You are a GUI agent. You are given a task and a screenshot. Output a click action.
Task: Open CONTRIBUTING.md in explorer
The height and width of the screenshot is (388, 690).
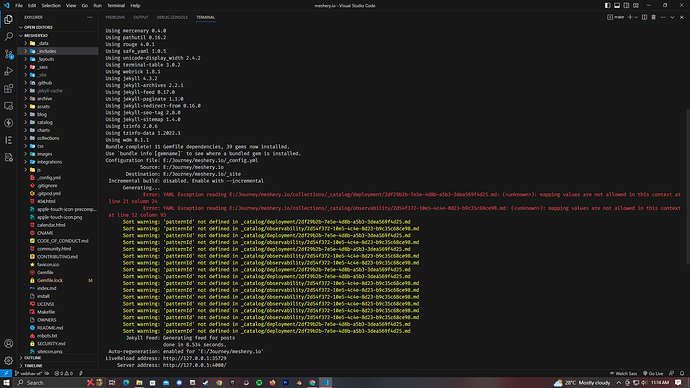(57, 256)
